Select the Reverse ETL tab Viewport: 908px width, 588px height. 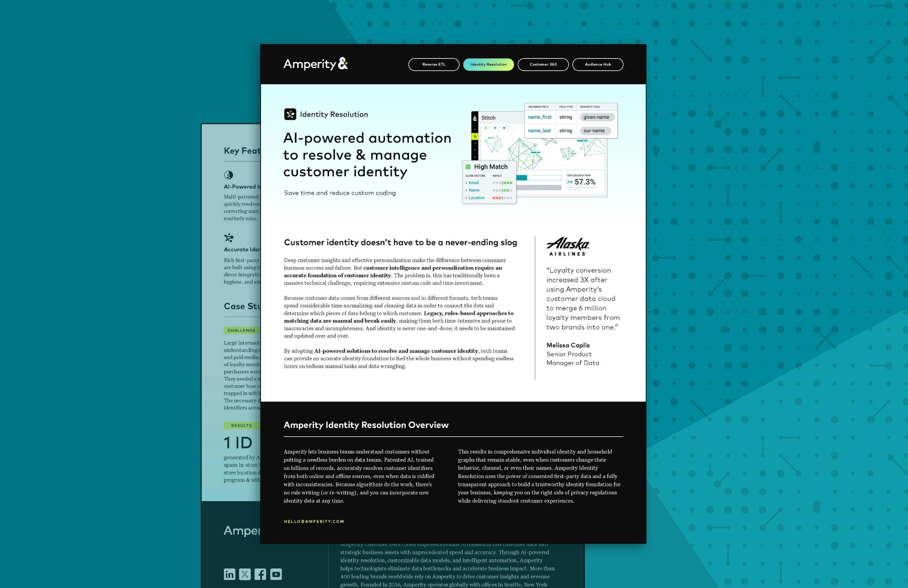(x=434, y=64)
